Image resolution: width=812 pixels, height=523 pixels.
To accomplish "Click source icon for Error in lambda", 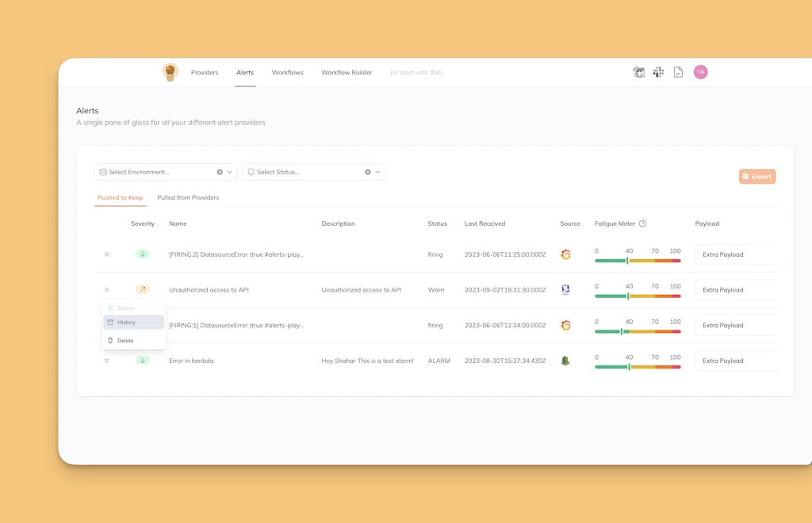I will [x=565, y=361].
